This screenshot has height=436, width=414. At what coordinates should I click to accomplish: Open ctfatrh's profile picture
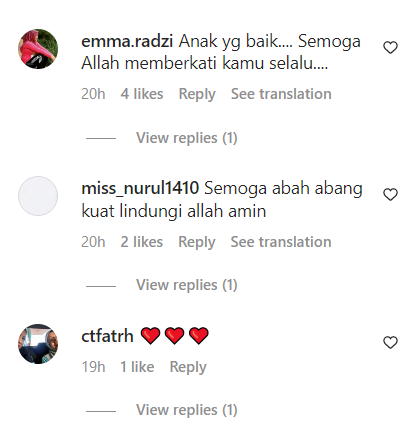38,344
